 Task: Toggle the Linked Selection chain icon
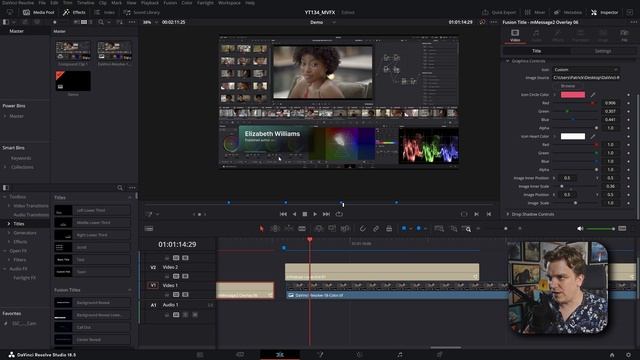[376, 229]
